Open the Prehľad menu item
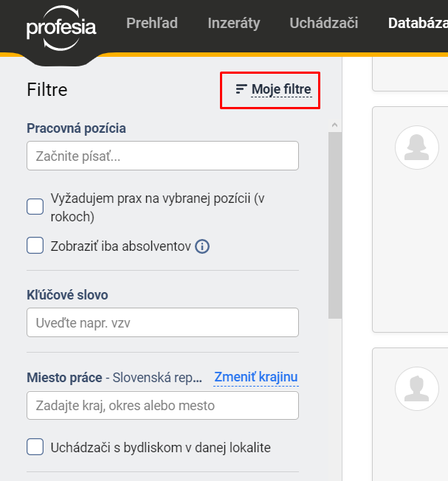448x481 pixels. (x=152, y=23)
